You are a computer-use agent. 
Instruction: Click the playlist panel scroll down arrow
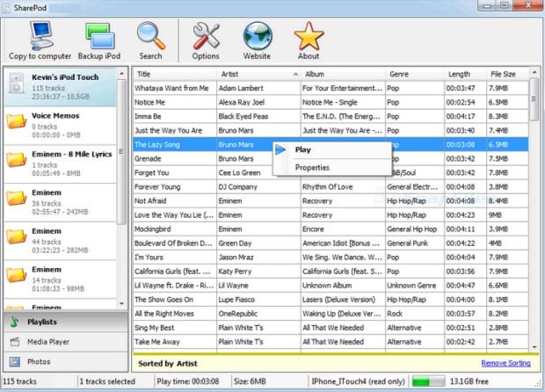(x=121, y=304)
